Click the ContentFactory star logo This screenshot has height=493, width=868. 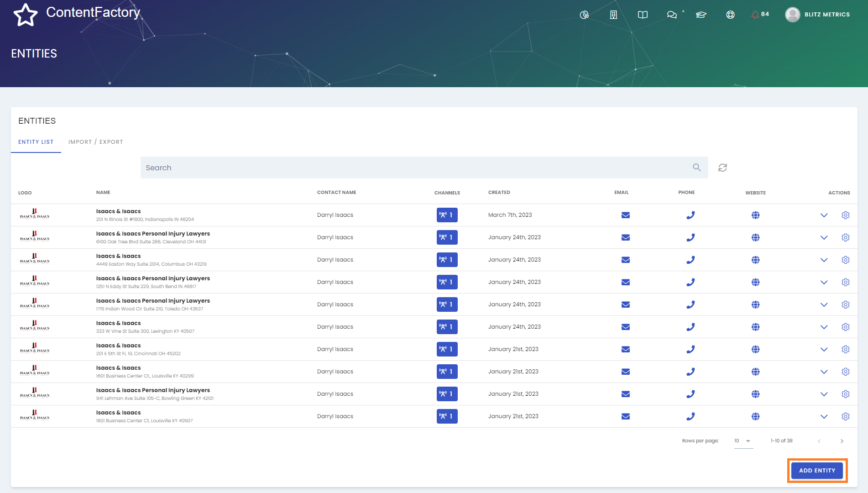[x=26, y=15]
